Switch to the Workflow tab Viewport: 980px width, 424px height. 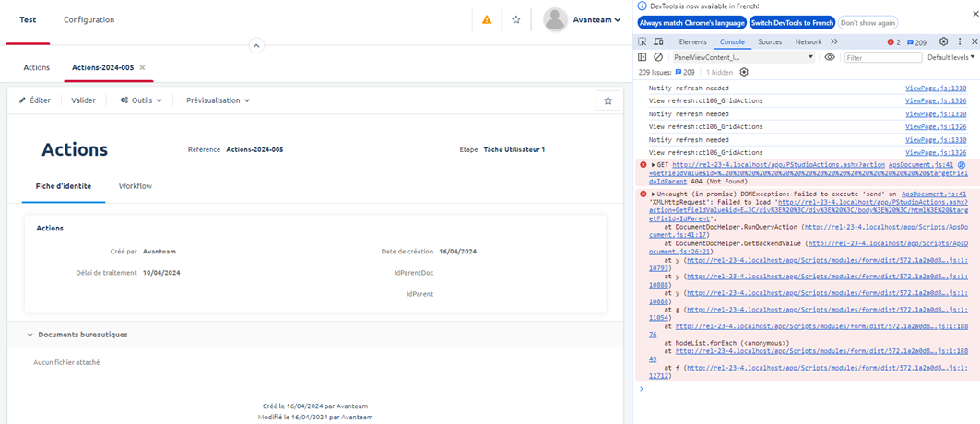(x=135, y=186)
